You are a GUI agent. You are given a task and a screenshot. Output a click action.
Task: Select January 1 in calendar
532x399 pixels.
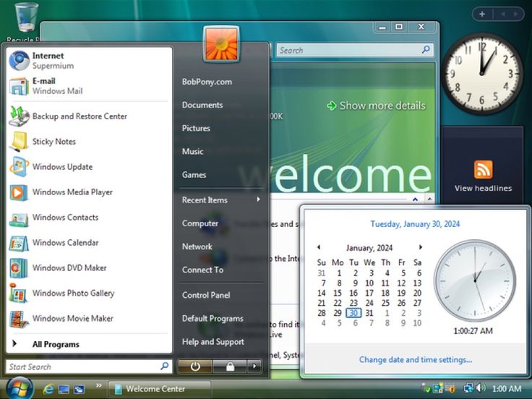(x=338, y=273)
